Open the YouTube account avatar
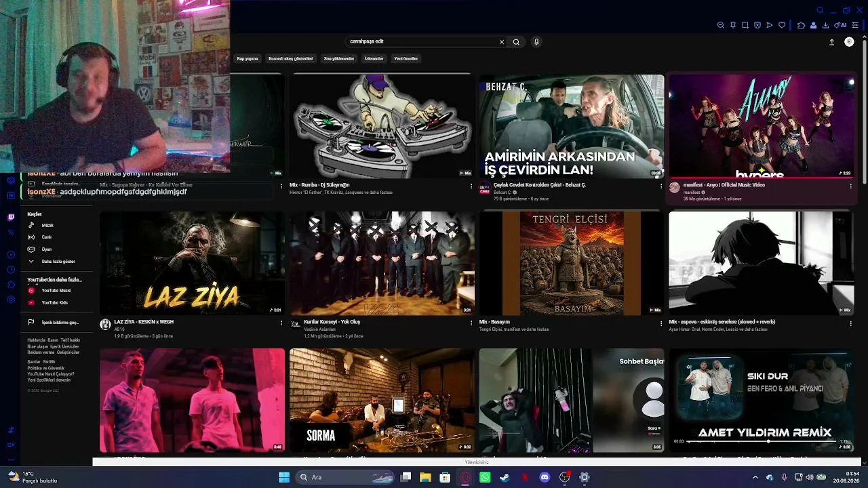The width and height of the screenshot is (868, 488). pyautogui.click(x=849, y=42)
